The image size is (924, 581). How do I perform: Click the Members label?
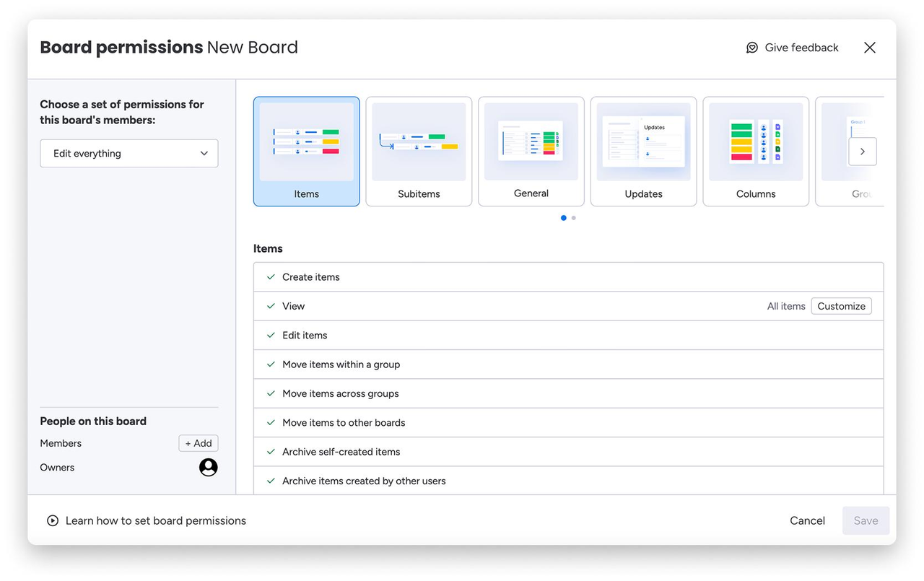61,443
